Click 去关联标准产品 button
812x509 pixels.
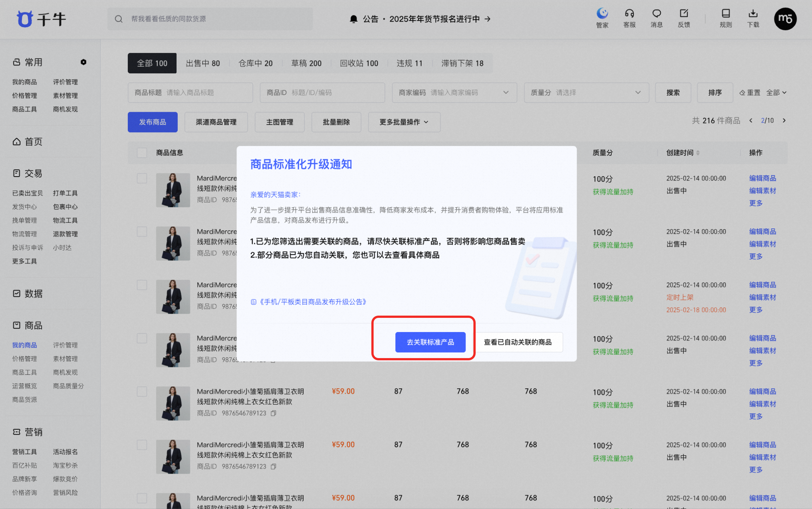[x=430, y=342]
